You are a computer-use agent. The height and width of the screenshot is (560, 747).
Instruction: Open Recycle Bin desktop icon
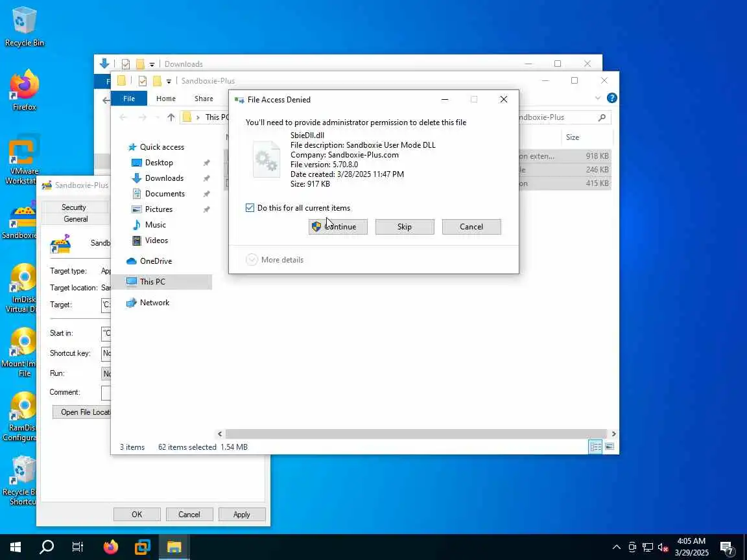(x=24, y=27)
